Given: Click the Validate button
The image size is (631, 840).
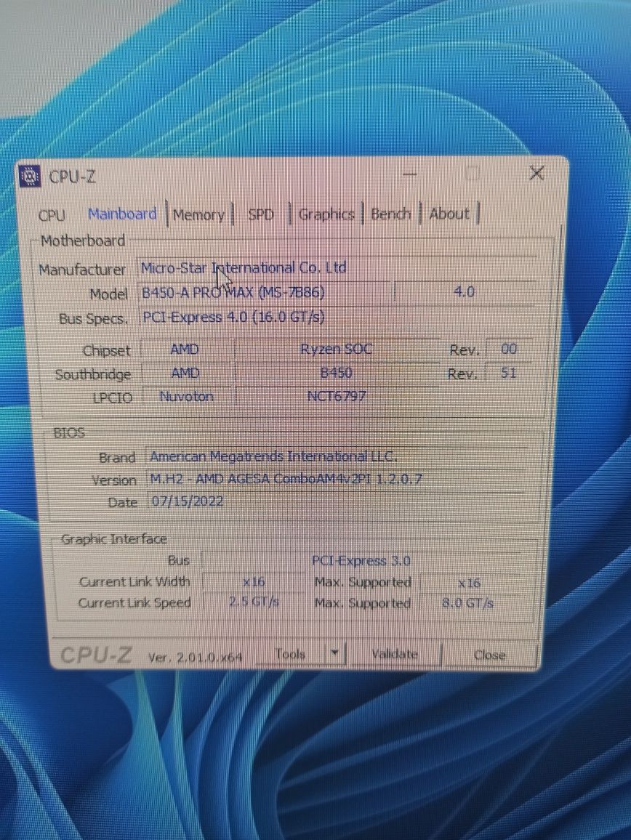Looking at the screenshot, I should [395, 654].
